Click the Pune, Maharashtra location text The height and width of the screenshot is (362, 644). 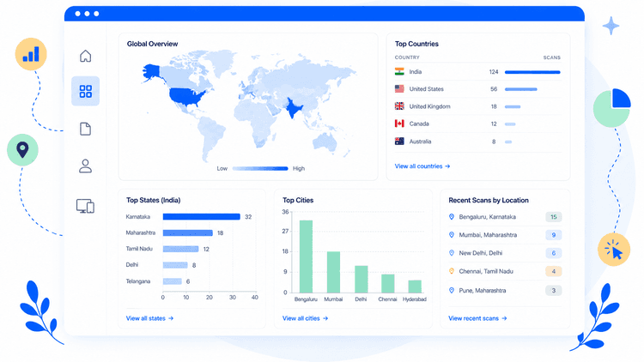[x=483, y=290]
